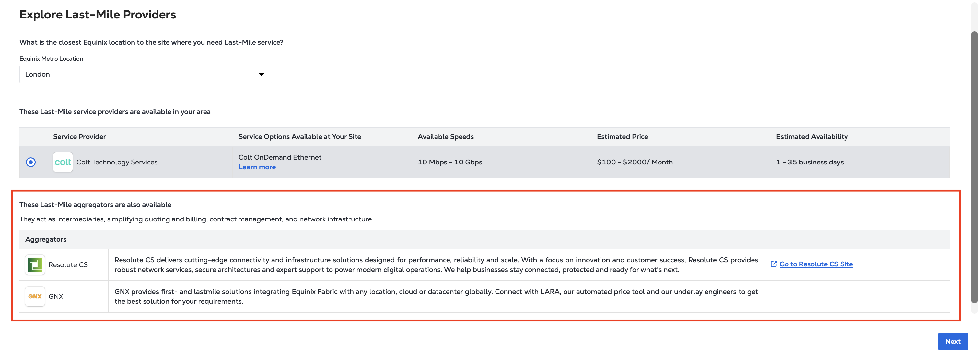
Task: Click the dropdown arrow next to London
Action: pyautogui.click(x=261, y=74)
